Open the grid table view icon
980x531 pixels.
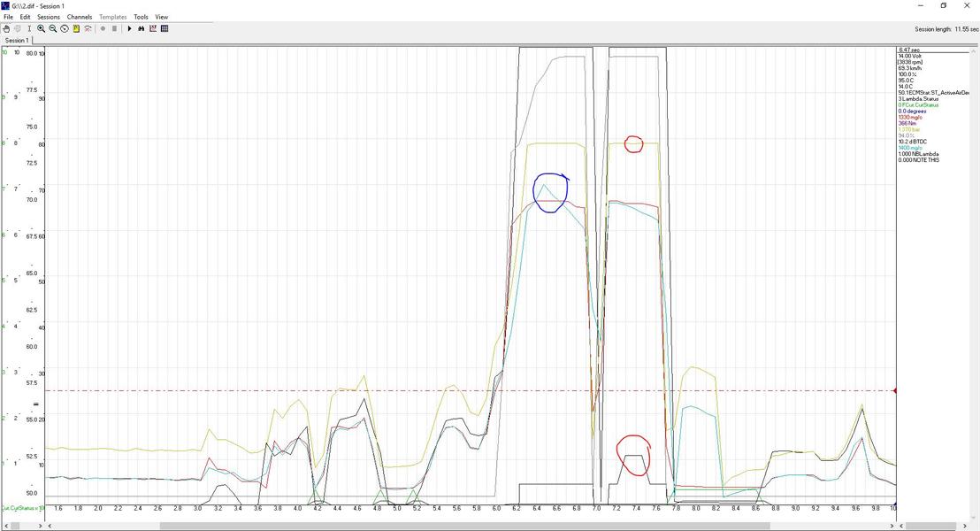tap(165, 29)
